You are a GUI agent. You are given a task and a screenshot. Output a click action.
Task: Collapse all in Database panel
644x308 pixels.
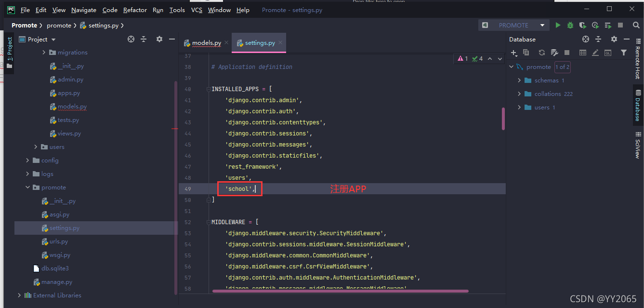[598, 39]
